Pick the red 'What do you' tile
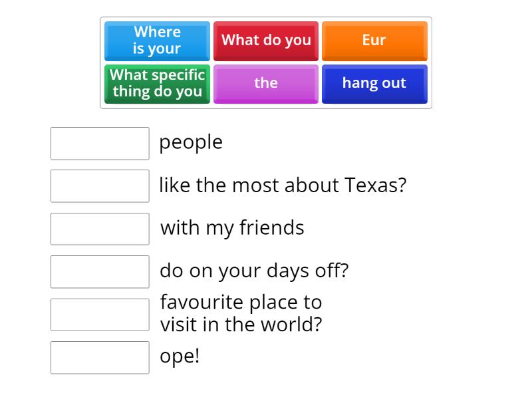Viewport: 532px width, 399px height. pyautogui.click(x=266, y=41)
